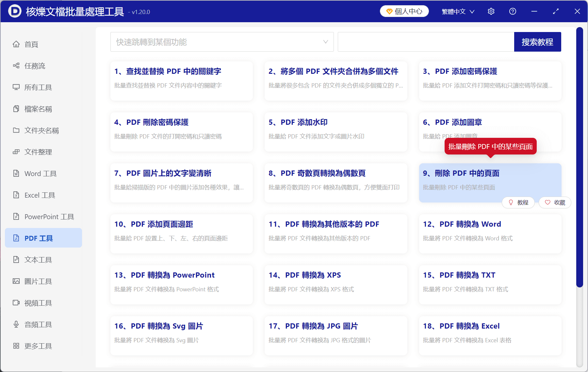Click the help question mark icon
Screen dimensions: 588x372
(513, 11)
